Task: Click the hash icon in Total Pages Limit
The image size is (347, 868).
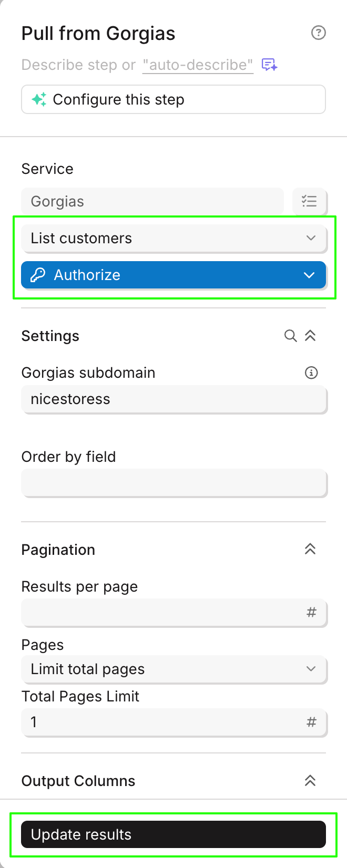Action: coord(311,722)
